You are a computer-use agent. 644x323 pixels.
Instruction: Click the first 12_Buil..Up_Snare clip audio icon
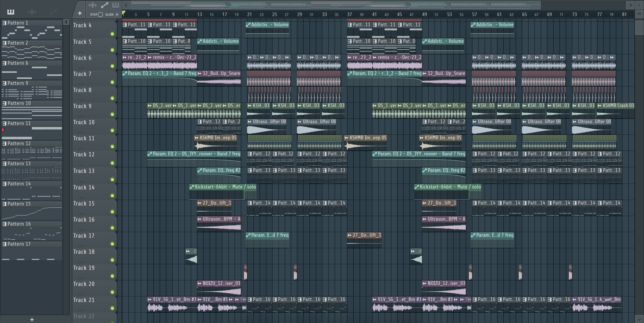(x=199, y=73)
